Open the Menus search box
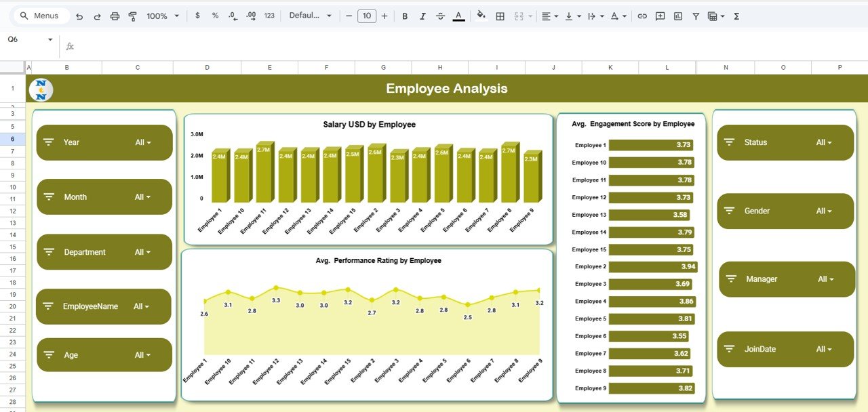The image size is (868, 412). point(41,15)
